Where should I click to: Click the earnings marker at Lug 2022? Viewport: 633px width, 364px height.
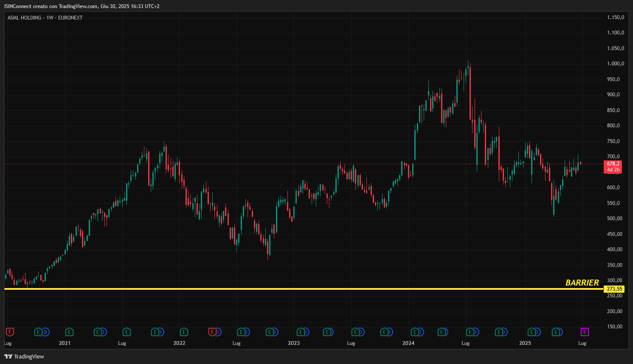pos(241,332)
